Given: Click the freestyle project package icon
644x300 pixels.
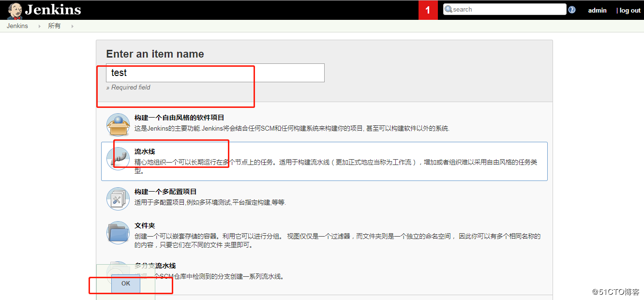Looking at the screenshot, I should click(118, 124).
